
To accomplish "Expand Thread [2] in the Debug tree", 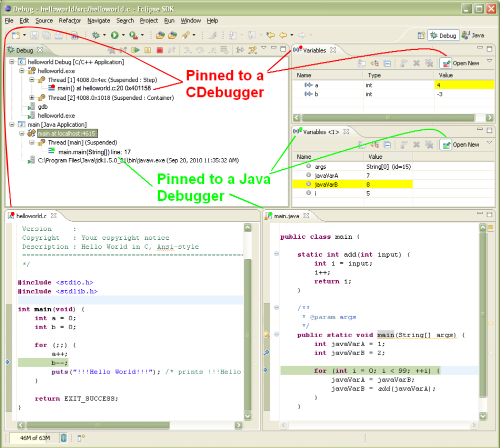I will [32, 97].
